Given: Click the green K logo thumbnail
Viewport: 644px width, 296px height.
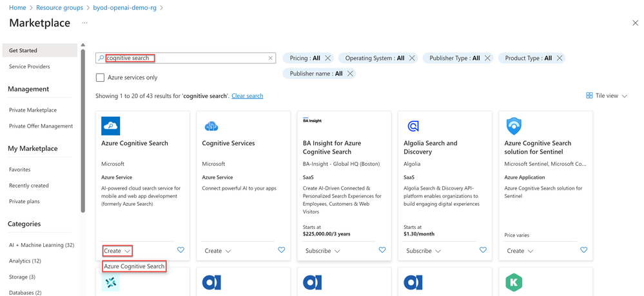Looking at the screenshot, I should 514,282.
